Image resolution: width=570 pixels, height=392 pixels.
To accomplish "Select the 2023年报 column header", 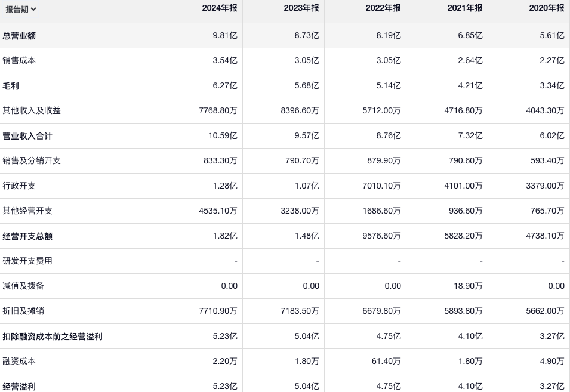I will point(301,8).
